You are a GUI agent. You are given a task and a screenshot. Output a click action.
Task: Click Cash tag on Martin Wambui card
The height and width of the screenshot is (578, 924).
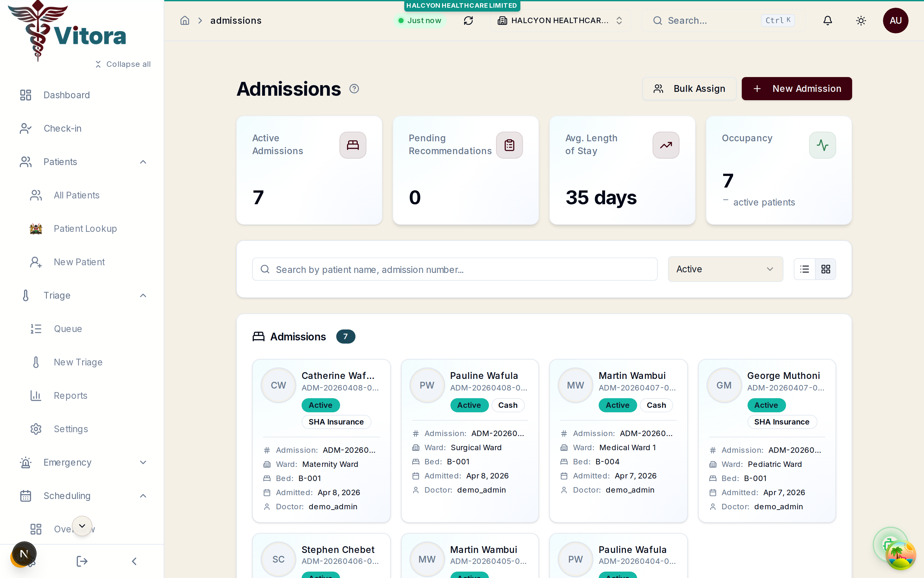(656, 405)
